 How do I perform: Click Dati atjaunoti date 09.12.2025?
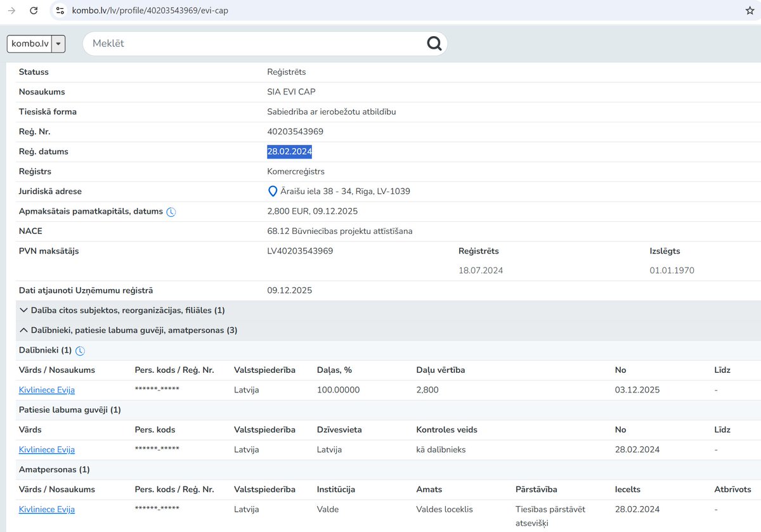click(x=290, y=290)
